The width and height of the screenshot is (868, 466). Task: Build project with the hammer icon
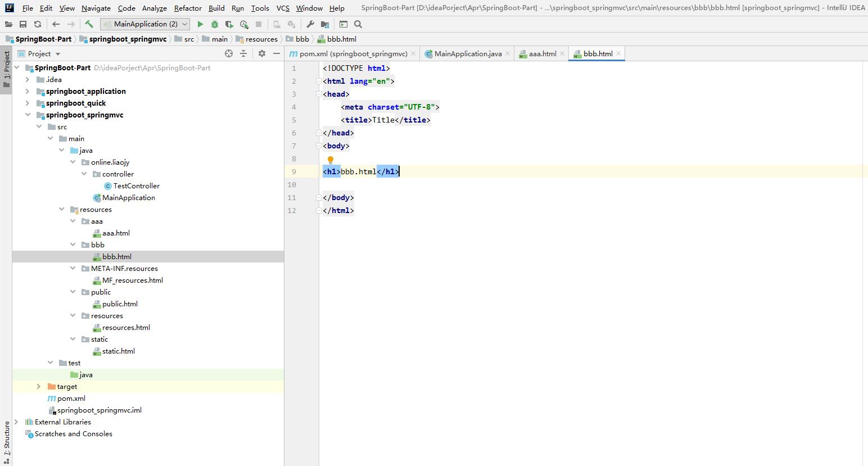pos(89,24)
